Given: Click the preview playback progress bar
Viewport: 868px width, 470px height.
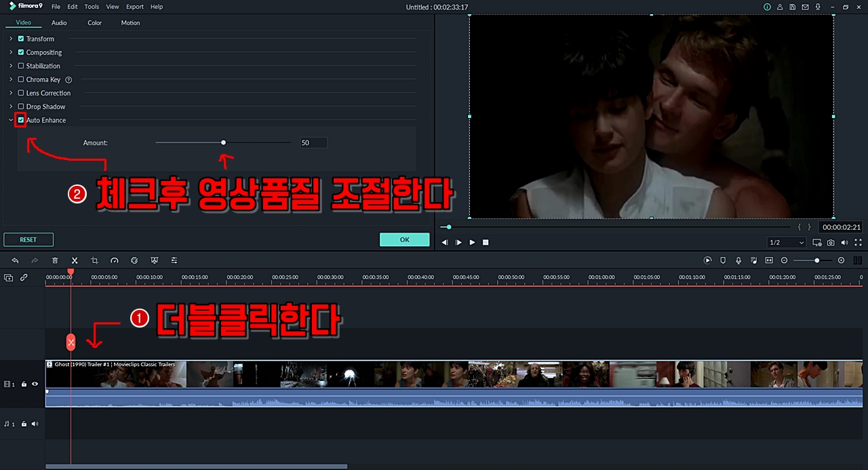Looking at the screenshot, I should click(x=616, y=227).
